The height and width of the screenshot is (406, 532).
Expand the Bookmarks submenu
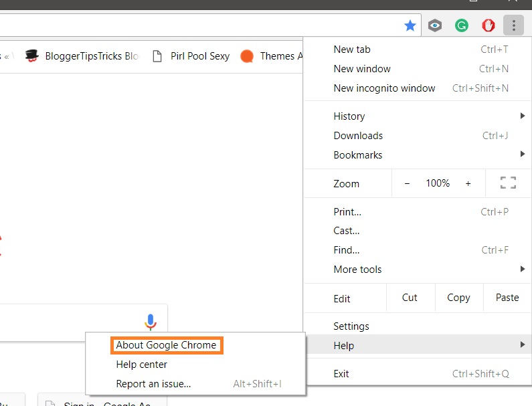coord(418,155)
